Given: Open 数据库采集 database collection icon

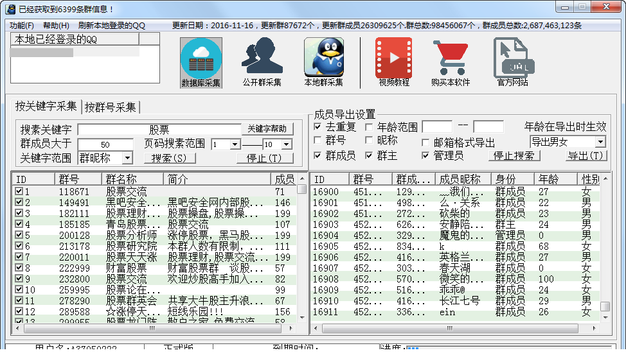Looking at the screenshot, I should [x=201, y=58].
